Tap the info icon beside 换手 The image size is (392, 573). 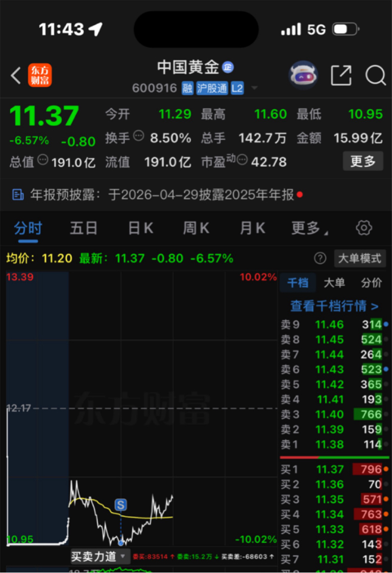click(x=138, y=135)
